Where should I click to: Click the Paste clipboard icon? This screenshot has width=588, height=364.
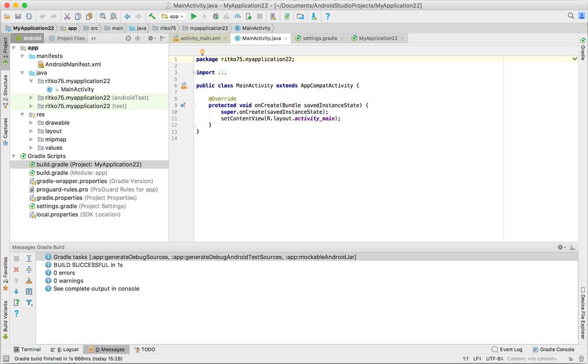click(x=89, y=17)
